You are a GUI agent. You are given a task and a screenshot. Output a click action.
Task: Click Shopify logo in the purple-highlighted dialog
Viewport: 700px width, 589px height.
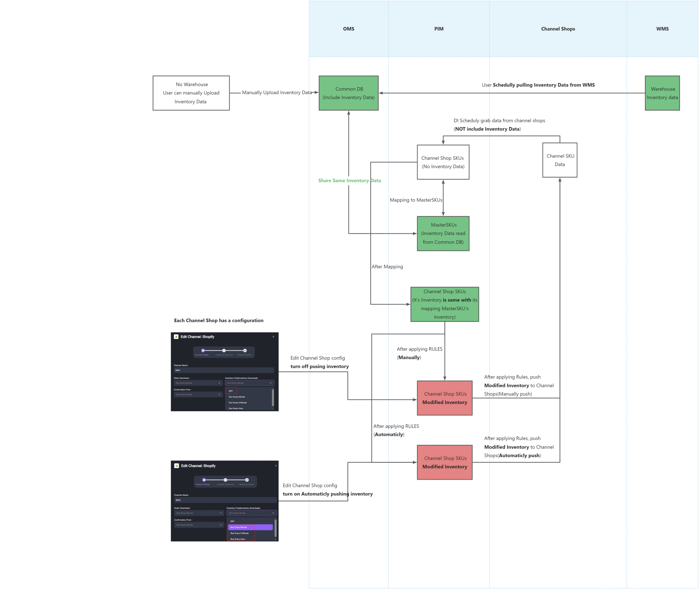(x=177, y=465)
